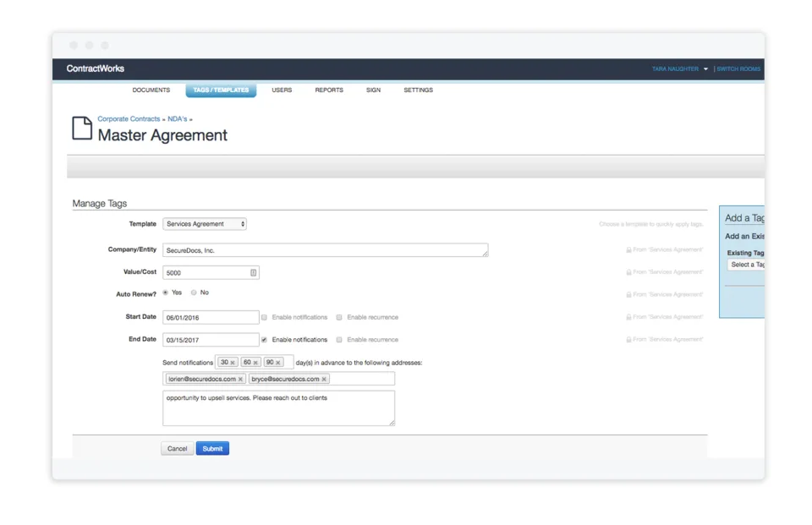Go to the Users tab

pos(282,90)
